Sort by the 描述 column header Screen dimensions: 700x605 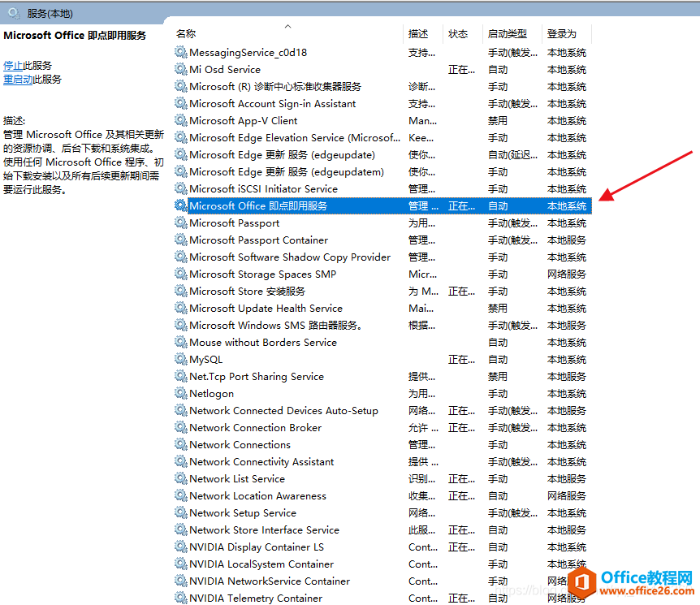click(418, 34)
